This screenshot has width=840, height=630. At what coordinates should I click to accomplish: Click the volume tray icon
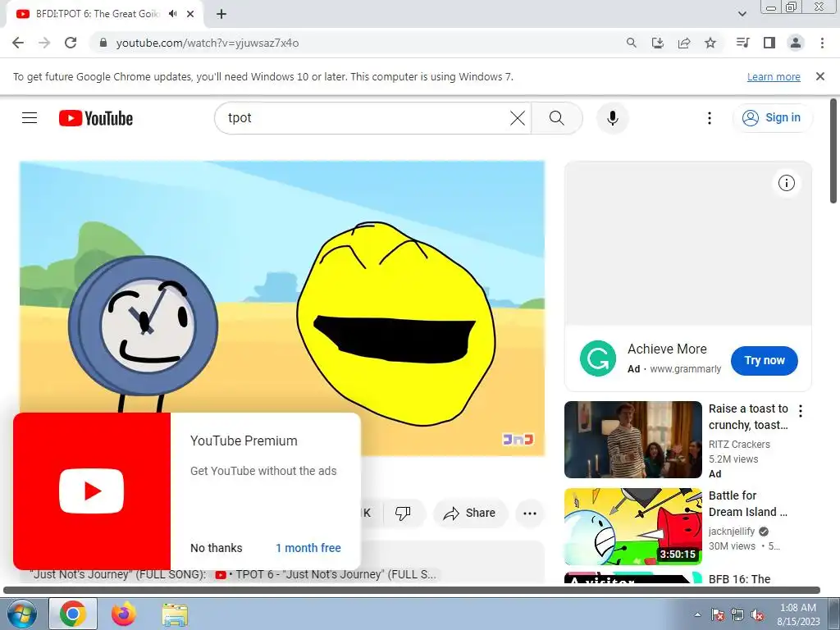pyautogui.click(x=757, y=614)
